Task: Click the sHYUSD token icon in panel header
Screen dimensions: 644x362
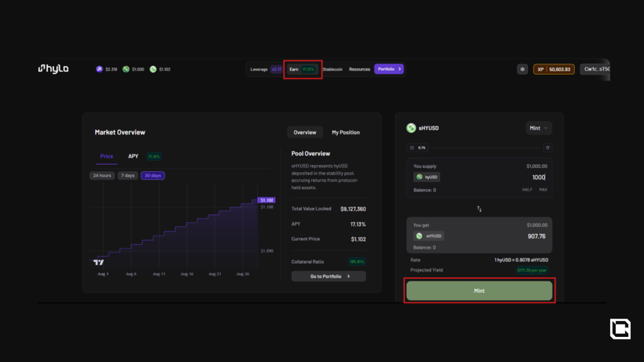Action: point(411,128)
